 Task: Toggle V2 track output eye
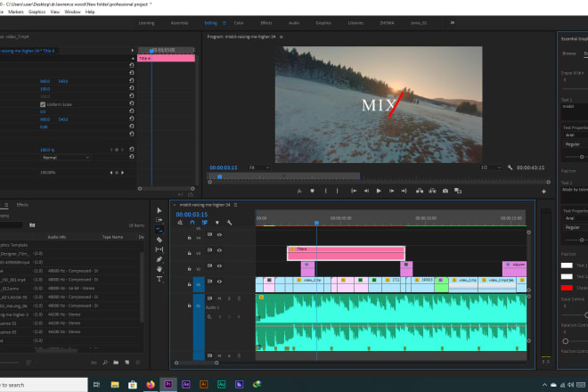pyautogui.click(x=219, y=266)
